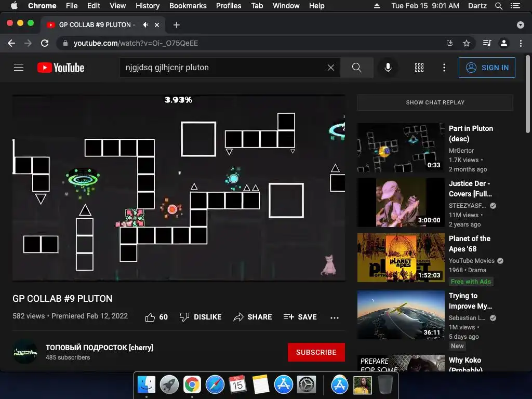This screenshot has height=399, width=532.
Task: Click the 'Free with Ads' badge
Action: pyautogui.click(x=471, y=281)
